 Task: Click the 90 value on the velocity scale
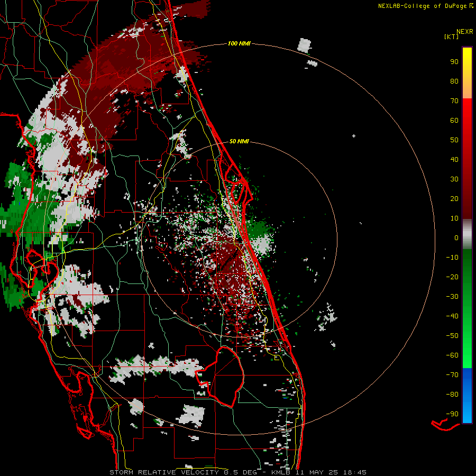pyautogui.click(x=454, y=62)
